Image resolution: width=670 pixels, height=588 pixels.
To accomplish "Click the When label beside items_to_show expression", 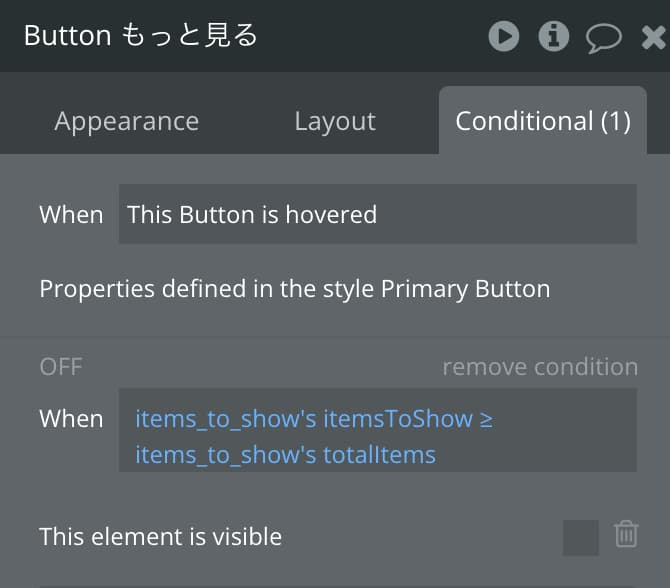I will pyautogui.click(x=71, y=419).
